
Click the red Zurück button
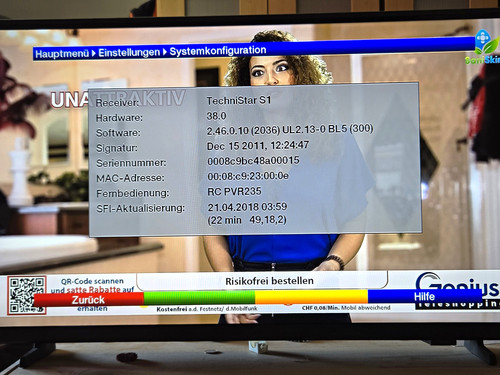89,299
